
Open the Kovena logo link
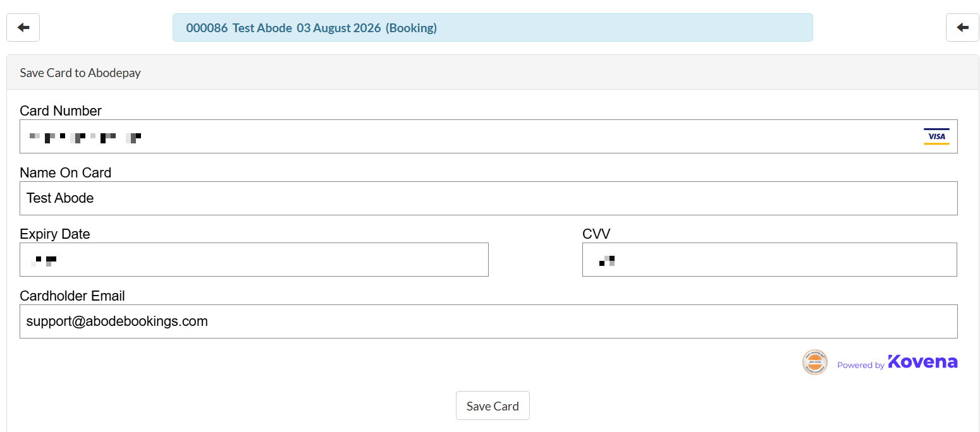point(922,362)
